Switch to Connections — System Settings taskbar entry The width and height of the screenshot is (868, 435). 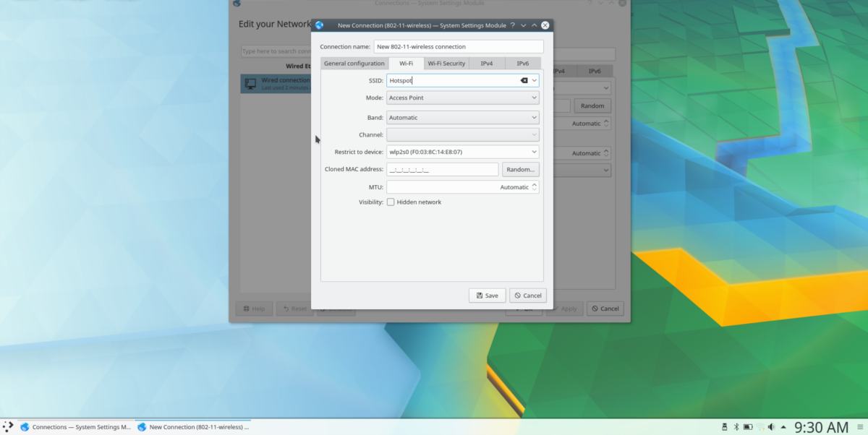point(76,427)
